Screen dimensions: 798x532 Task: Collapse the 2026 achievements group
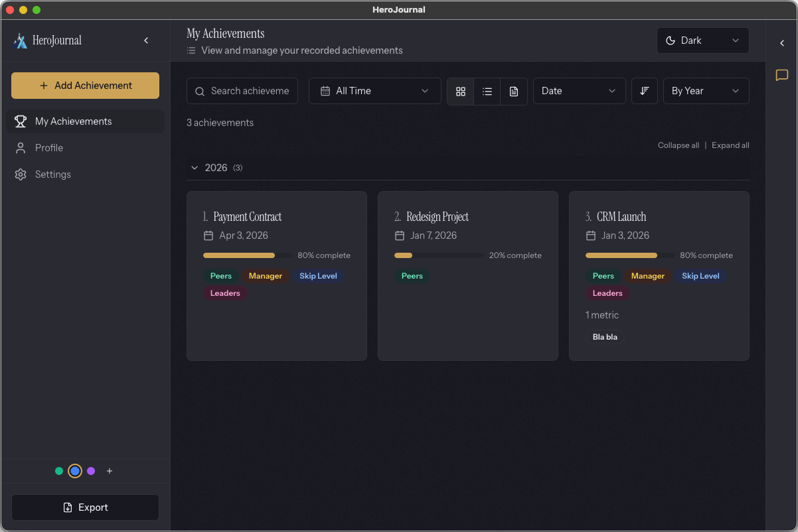click(x=195, y=168)
